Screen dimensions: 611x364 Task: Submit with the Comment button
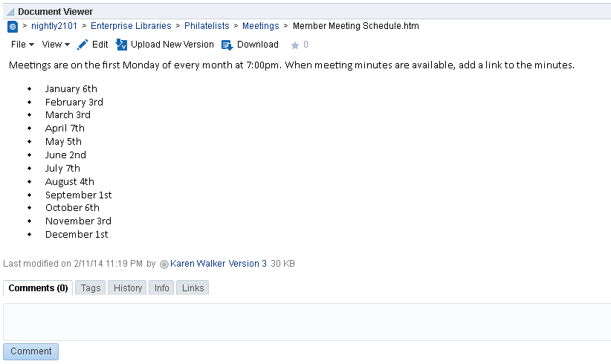coord(30,351)
